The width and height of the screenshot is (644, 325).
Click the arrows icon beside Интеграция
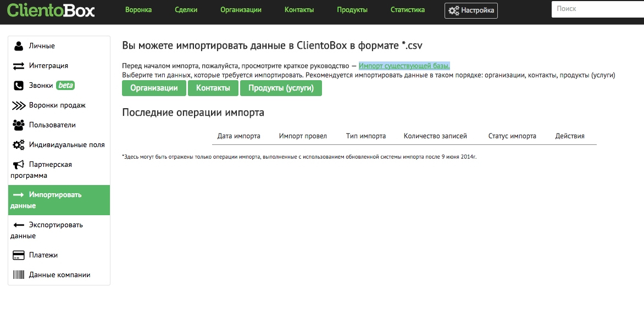(19, 66)
